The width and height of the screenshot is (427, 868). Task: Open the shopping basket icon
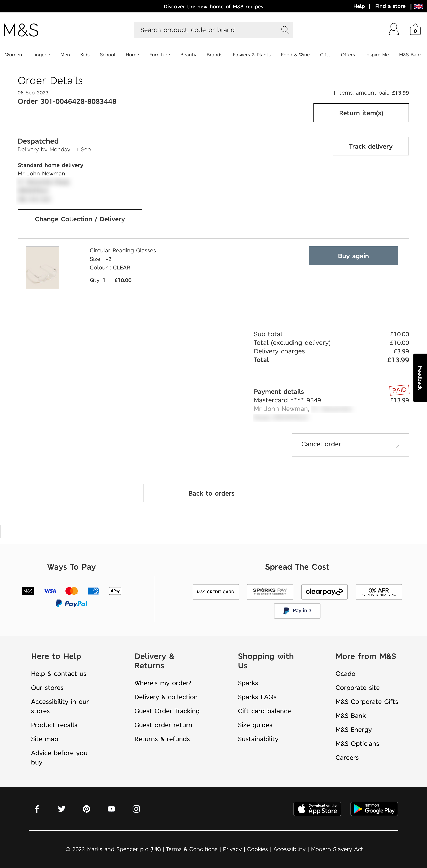point(415,29)
